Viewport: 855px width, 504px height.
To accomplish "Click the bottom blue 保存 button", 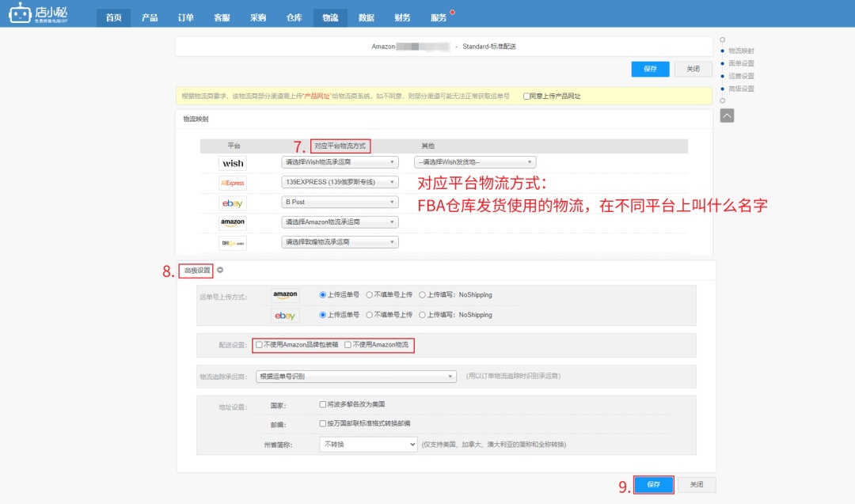I will [653, 484].
